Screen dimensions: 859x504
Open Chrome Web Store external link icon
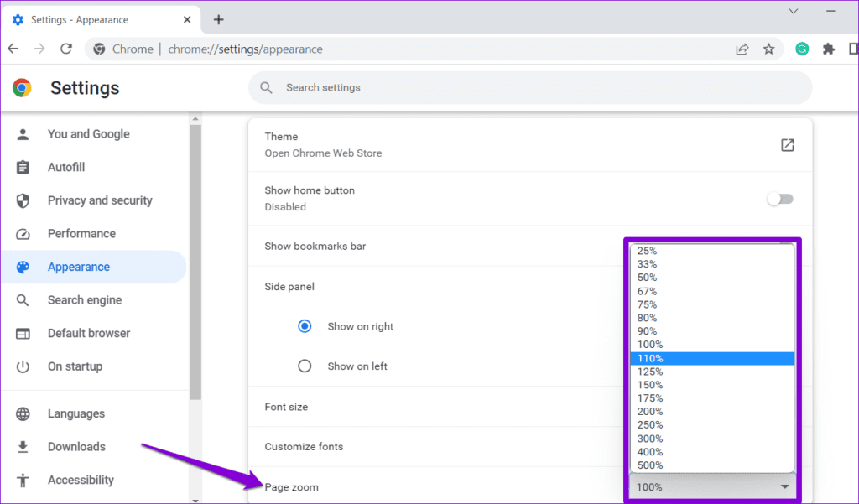tap(787, 145)
